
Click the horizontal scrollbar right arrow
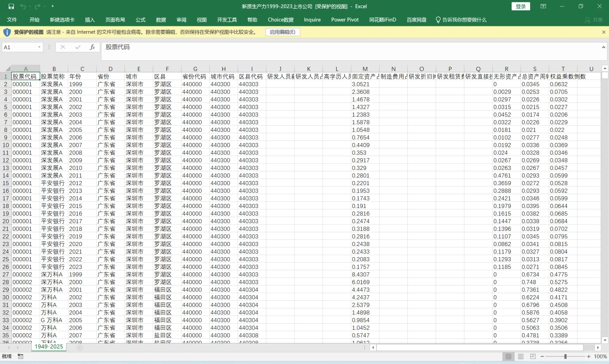tap(598, 347)
